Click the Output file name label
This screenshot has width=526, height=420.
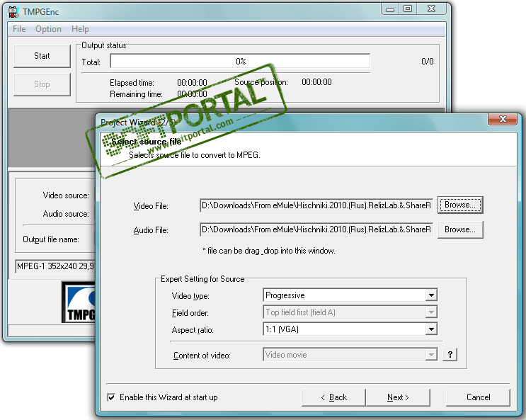point(51,239)
